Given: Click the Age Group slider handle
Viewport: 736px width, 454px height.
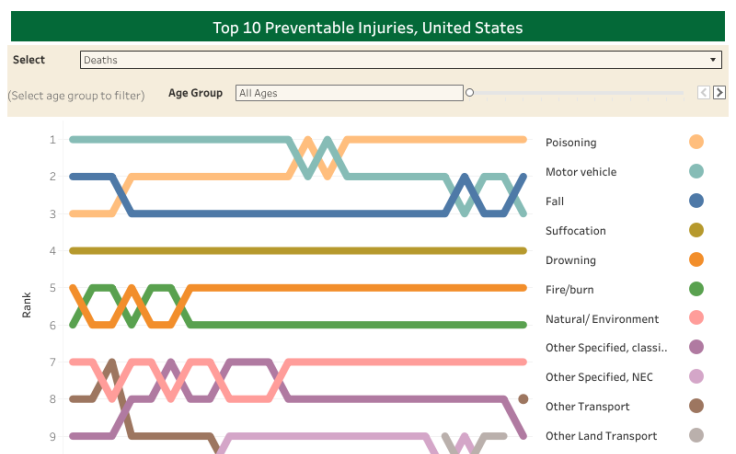Looking at the screenshot, I should (x=470, y=93).
